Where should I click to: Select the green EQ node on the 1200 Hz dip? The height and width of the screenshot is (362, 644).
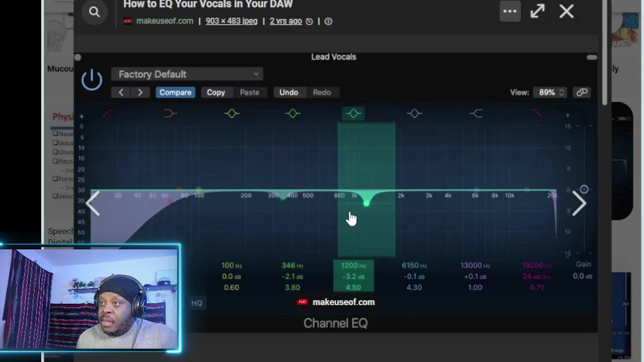(x=366, y=203)
